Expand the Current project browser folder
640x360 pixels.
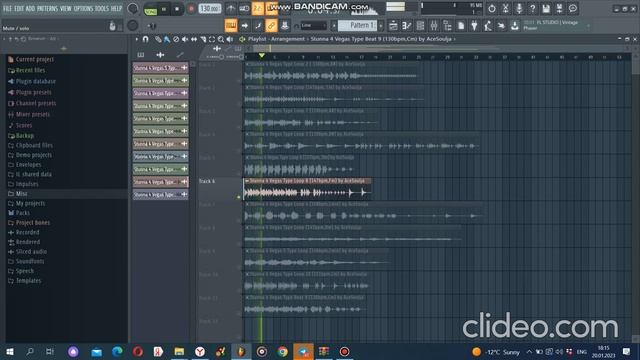(x=31, y=59)
